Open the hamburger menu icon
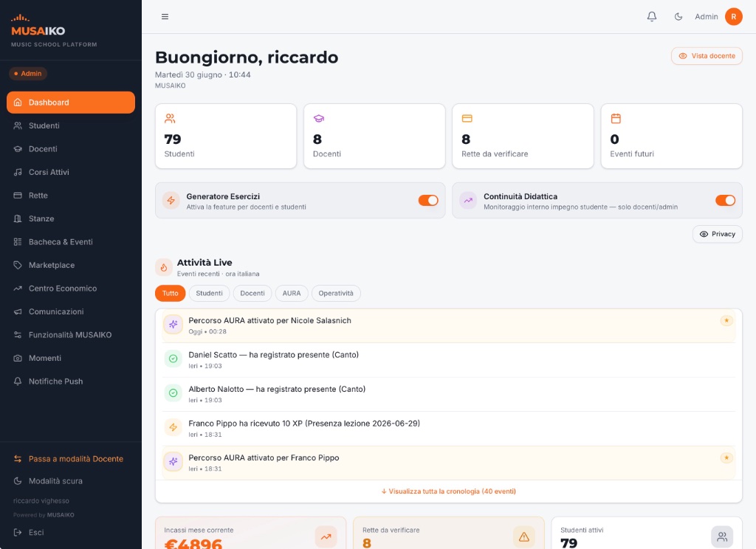 (x=165, y=17)
